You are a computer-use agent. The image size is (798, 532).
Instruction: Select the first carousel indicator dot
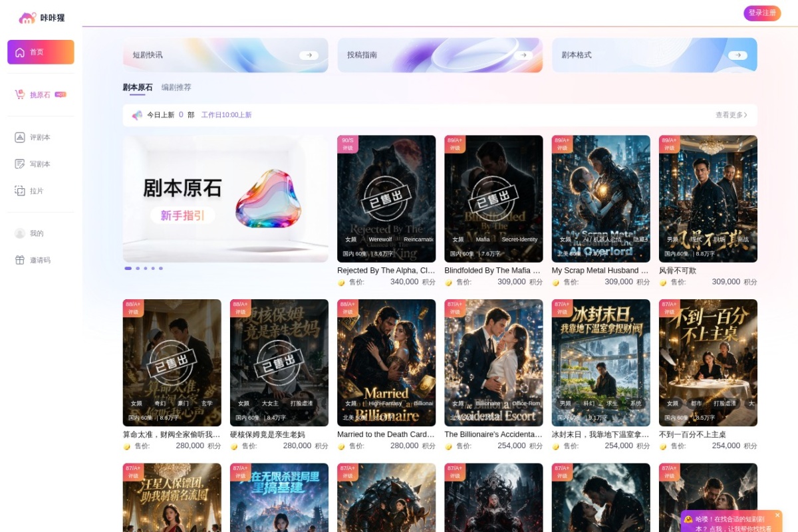[x=128, y=268]
